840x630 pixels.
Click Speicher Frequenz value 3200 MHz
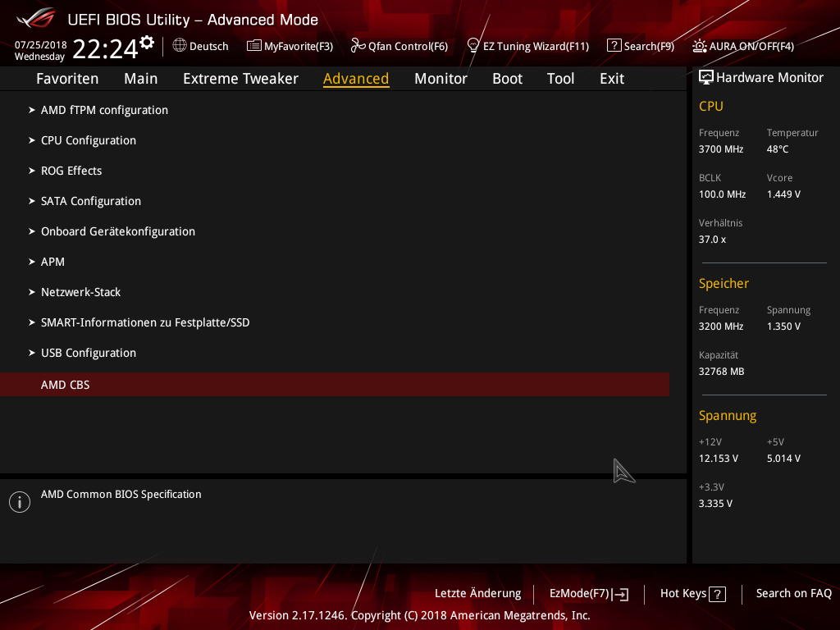(x=721, y=326)
